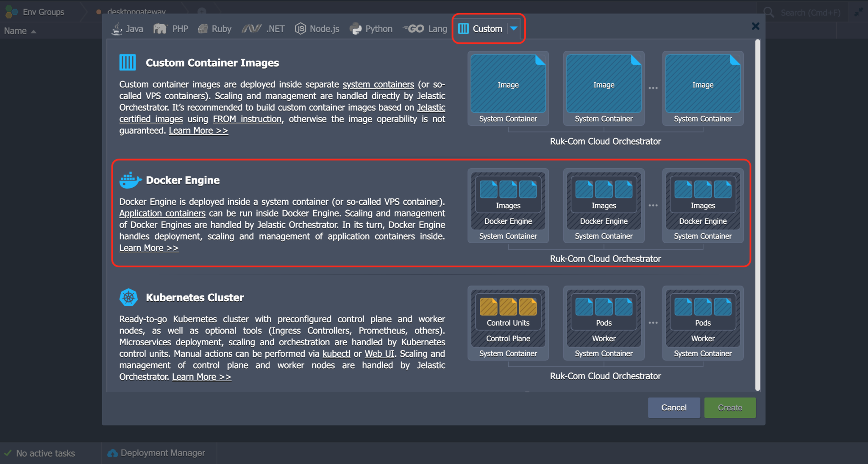Image resolution: width=868 pixels, height=464 pixels.
Task: Select the Python environment icon
Action: (x=355, y=28)
